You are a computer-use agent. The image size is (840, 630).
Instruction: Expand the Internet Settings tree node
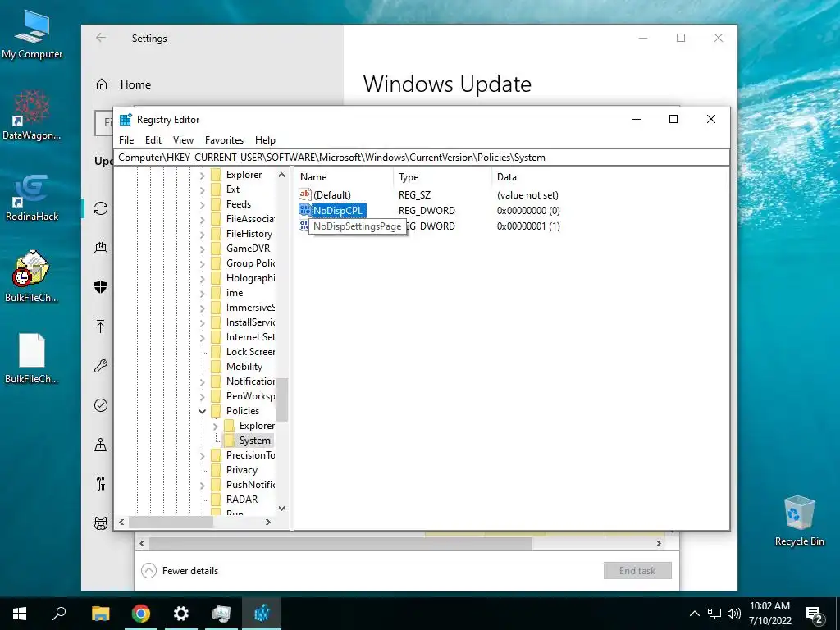coord(202,337)
